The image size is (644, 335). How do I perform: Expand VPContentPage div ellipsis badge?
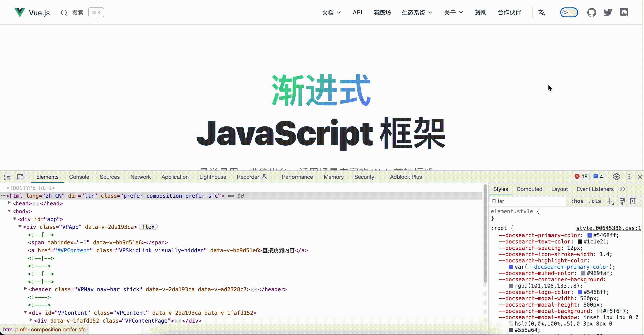(x=178, y=321)
